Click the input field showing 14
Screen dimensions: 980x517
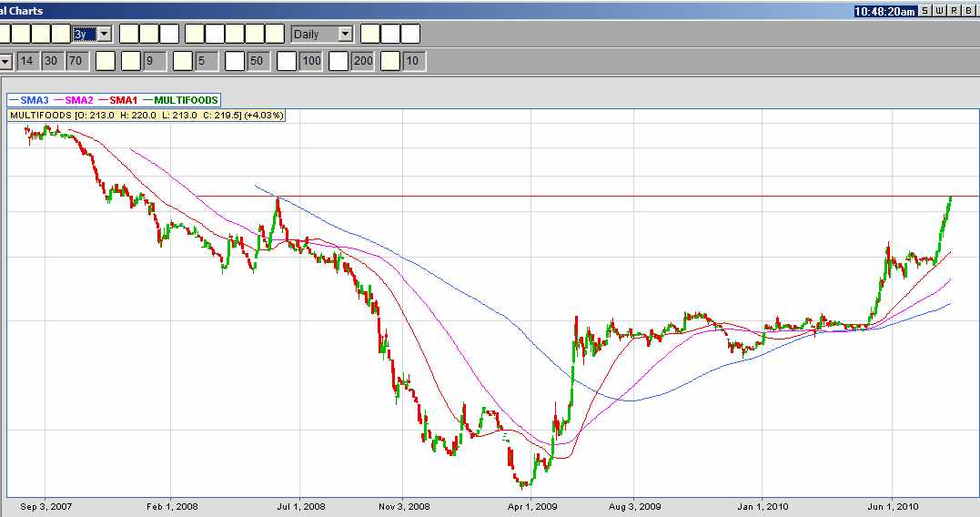pyautogui.click(x=27, y=62)
